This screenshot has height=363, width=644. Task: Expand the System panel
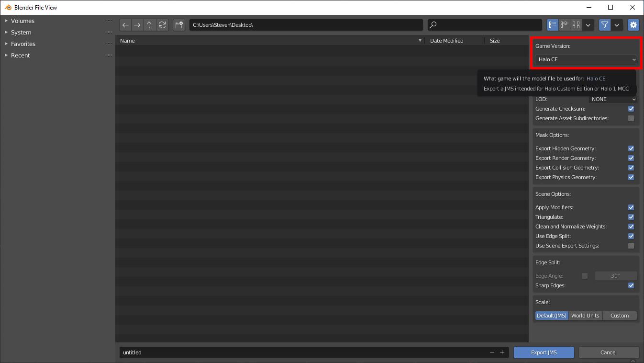6,33
